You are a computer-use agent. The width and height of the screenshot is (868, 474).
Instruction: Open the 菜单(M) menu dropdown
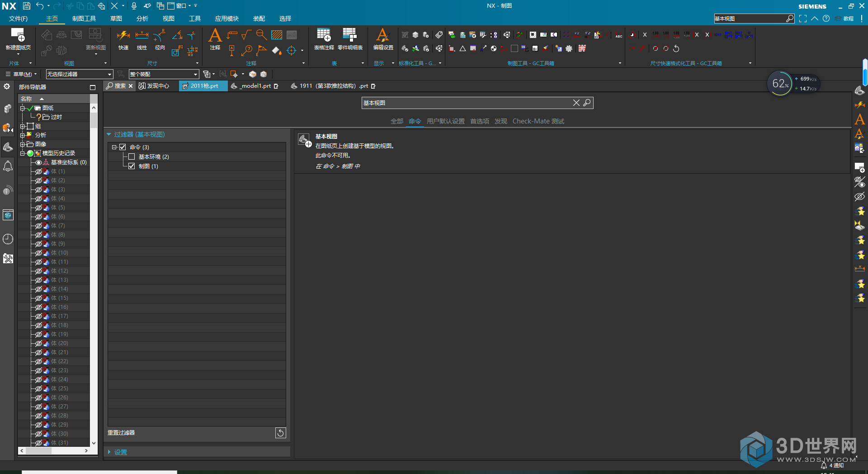21,74
